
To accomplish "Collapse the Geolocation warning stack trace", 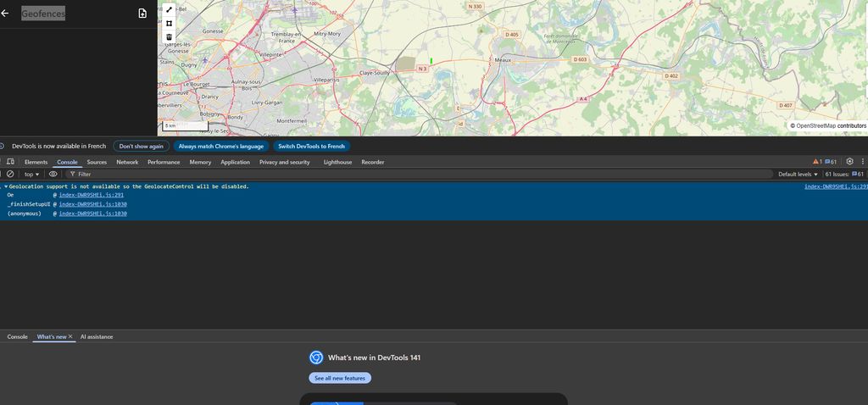I will pyautogui.click(x=6, y=186).
